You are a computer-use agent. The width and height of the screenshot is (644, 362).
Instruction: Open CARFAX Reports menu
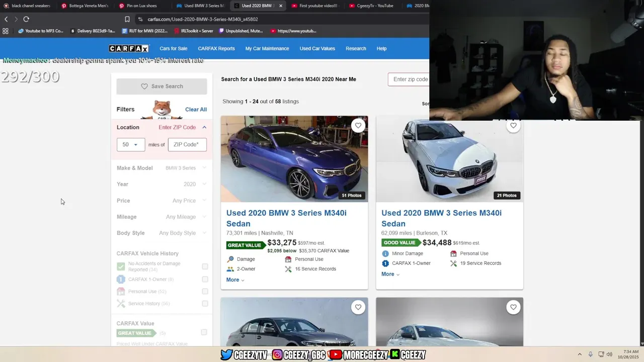[216, 48]
